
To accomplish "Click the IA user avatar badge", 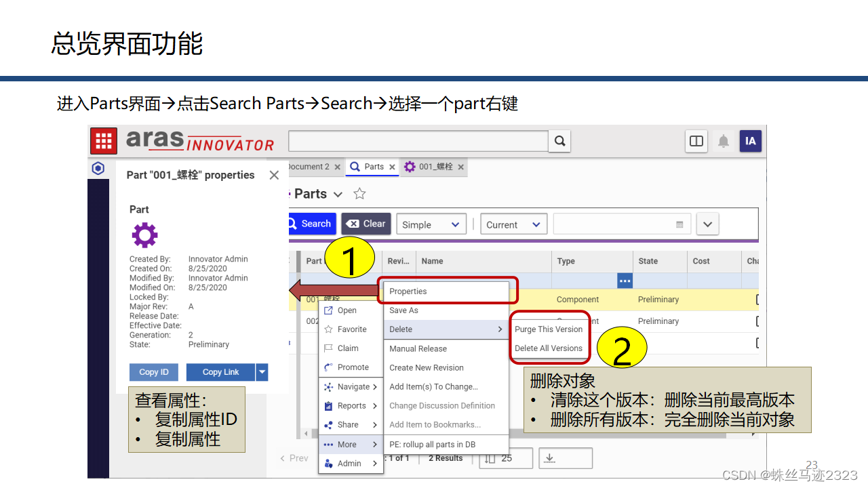I will (750, 141).
